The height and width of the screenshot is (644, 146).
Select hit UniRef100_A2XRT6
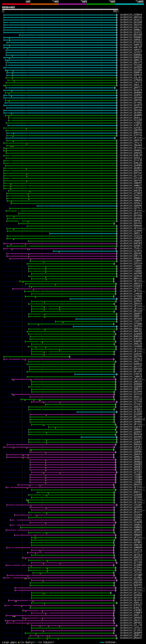click(131, 251)
